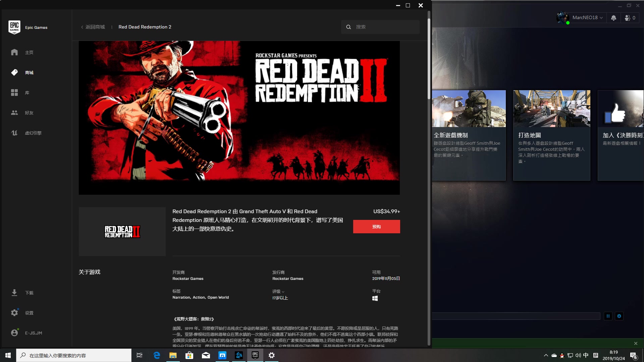Click the 关于游戏 heading

pos(90,272)
